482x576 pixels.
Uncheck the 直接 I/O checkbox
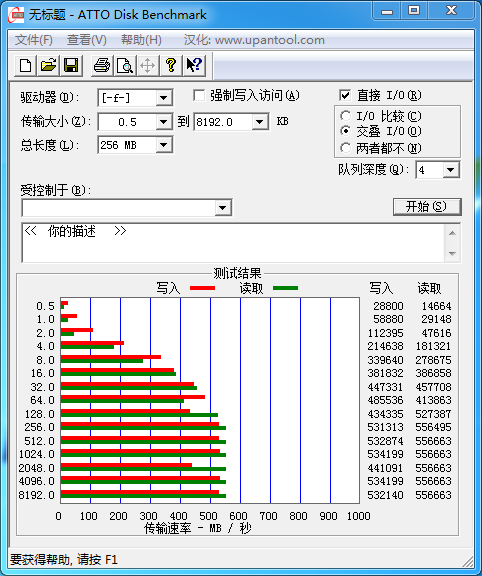pyautogui.click(x=345, y=96)
